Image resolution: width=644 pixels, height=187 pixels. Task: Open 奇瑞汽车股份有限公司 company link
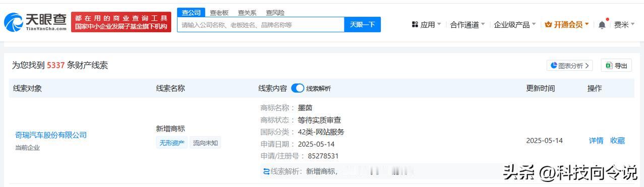point(51,135)
